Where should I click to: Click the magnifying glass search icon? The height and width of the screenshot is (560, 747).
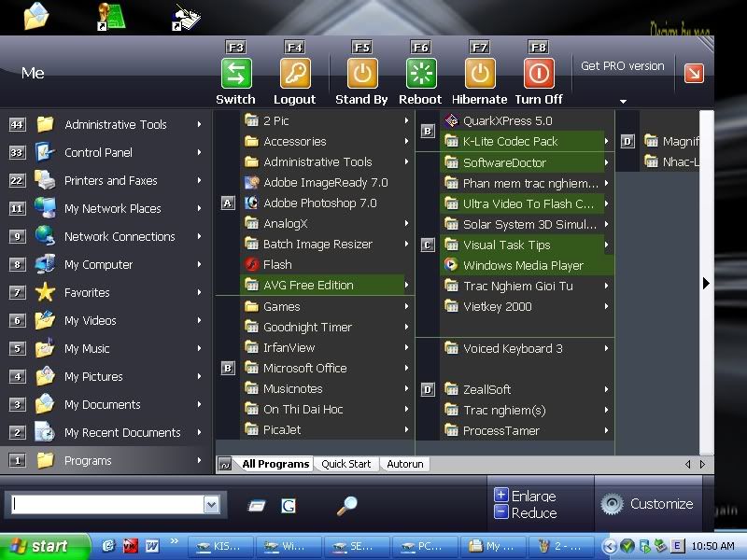click(347, 506)
